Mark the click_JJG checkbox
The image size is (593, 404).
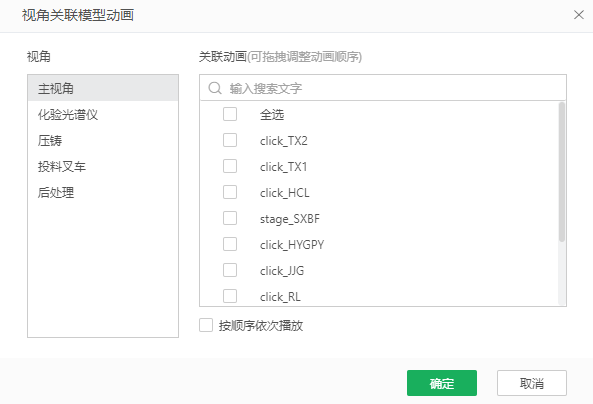tap(230, 270)
